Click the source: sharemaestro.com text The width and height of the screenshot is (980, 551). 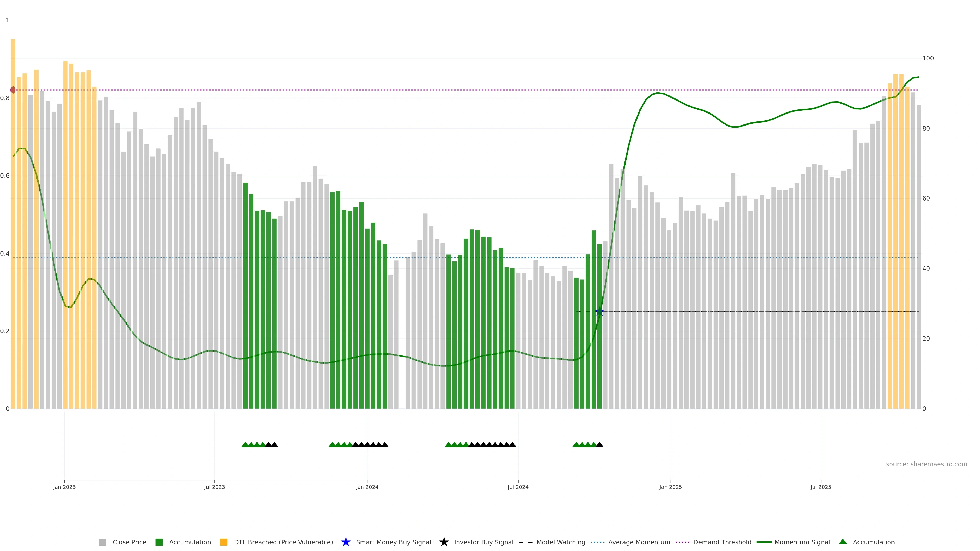[926, 464]
